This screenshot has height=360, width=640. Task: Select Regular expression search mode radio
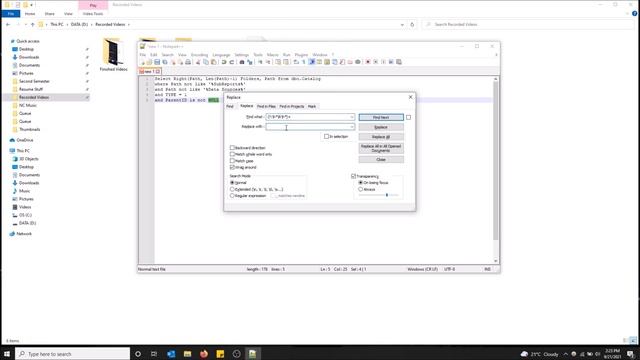[232, 196]
